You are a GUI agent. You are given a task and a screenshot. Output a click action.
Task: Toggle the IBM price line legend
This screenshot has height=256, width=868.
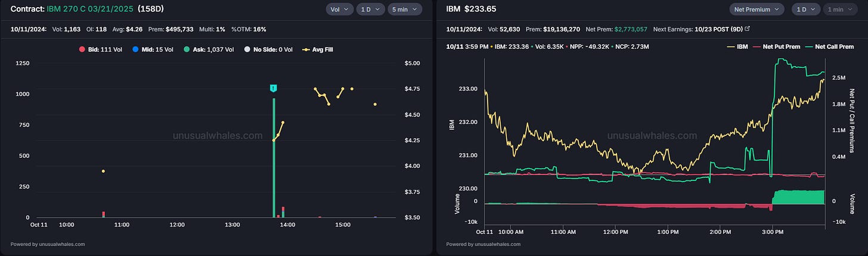pyautogui.click(x=737, y=46)
